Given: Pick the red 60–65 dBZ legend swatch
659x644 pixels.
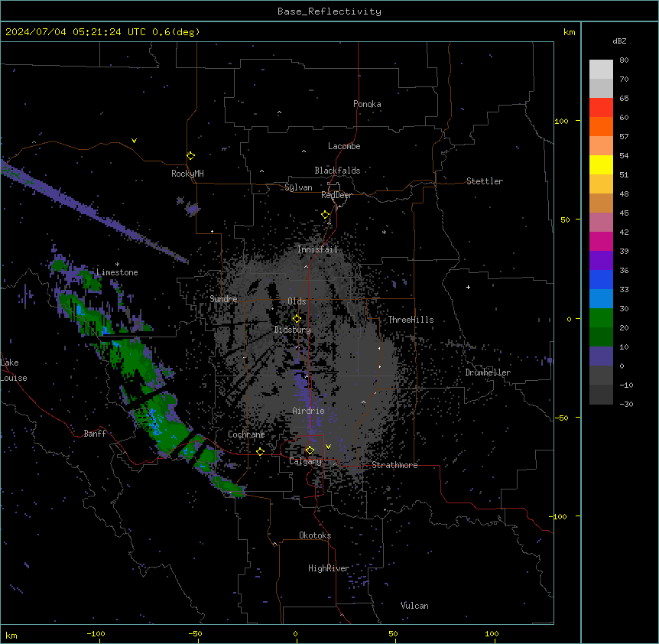Looking at the screenshot, I should (601, 108).
